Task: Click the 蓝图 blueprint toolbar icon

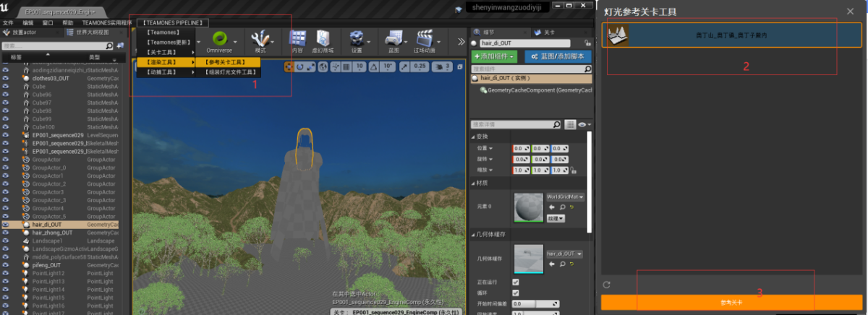Action: pyautogui.click(x=393, y=39)
